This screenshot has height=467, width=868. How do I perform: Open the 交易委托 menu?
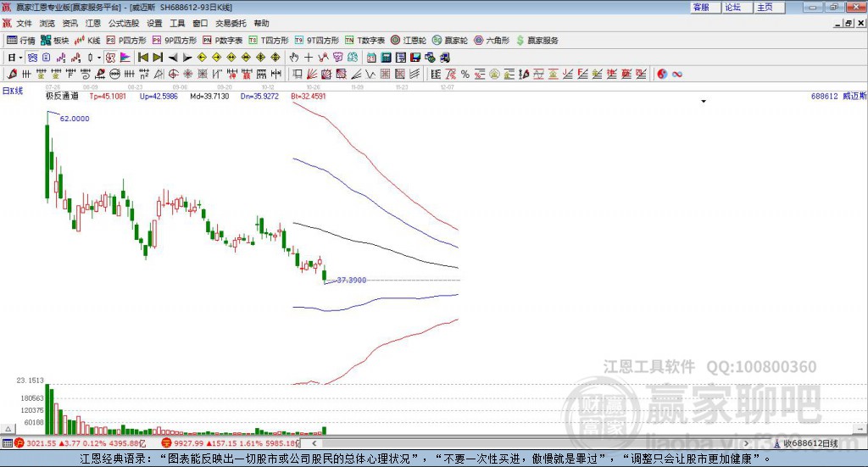tap(231, 23)
